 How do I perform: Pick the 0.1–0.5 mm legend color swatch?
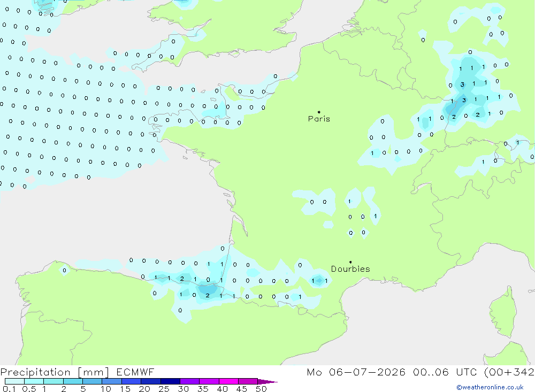point(14,381)
